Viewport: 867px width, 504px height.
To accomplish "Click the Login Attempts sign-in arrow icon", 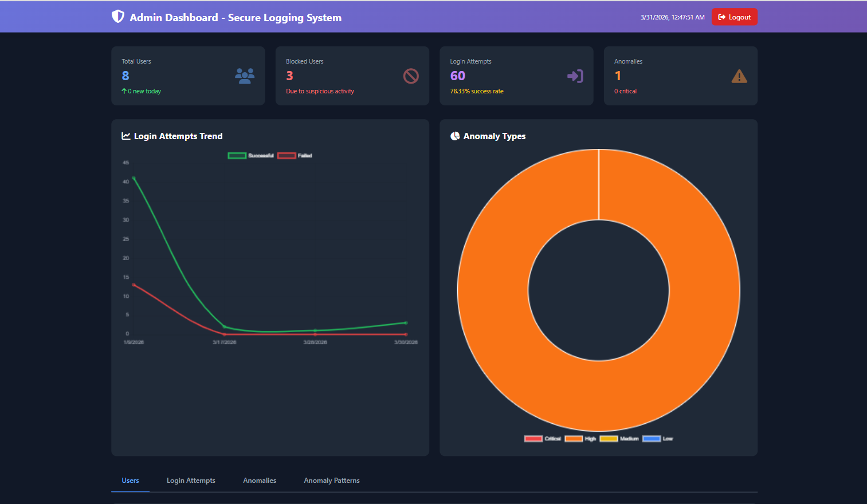I will (x=575, y=76).
